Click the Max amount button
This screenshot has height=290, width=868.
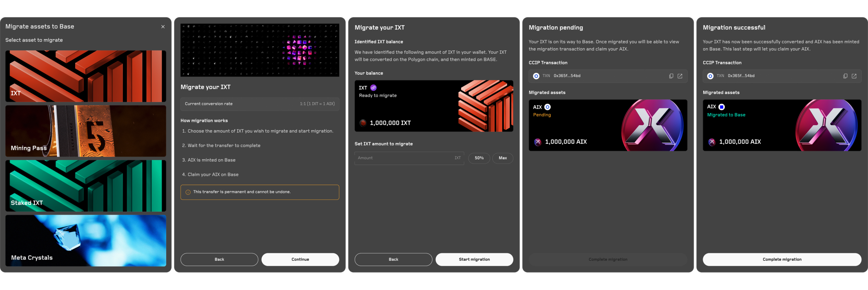(x=502, y=158)
